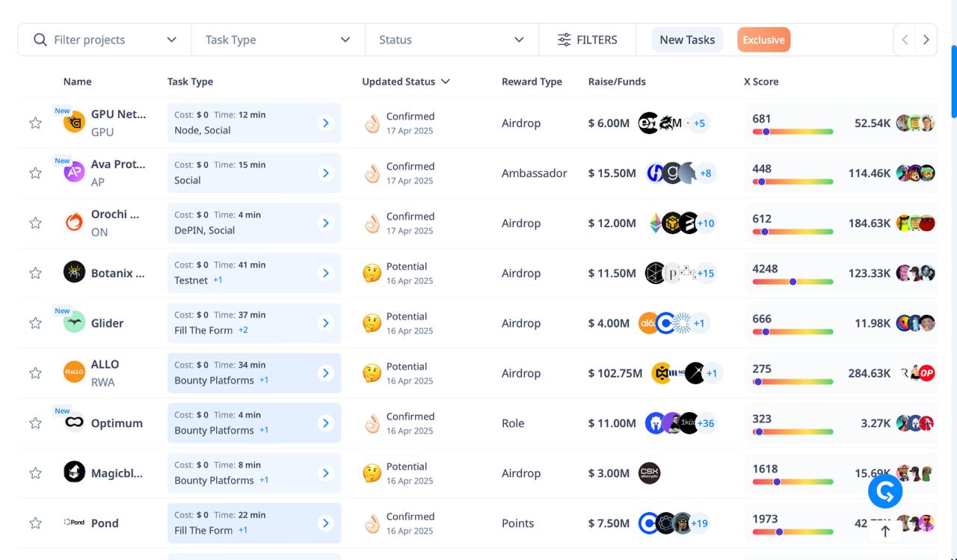
Task: Go to previous filter chips arrow
Action: tap(905, 40)
